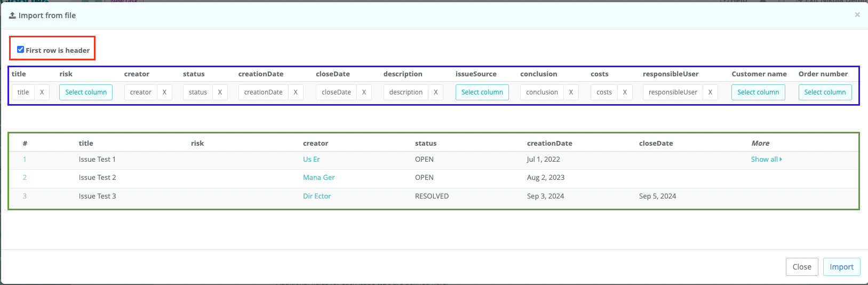The image size is (868, 285).
Task: Select the Issue Test 3 title cell
Action: pyautogui.click(x=97, y=196)
